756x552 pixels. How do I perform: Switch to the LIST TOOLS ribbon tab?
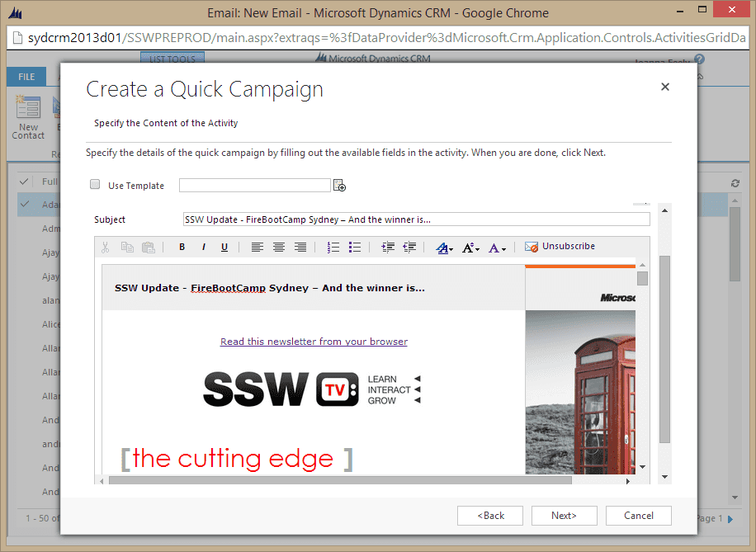pyautogui.click(x=172, y=59)
